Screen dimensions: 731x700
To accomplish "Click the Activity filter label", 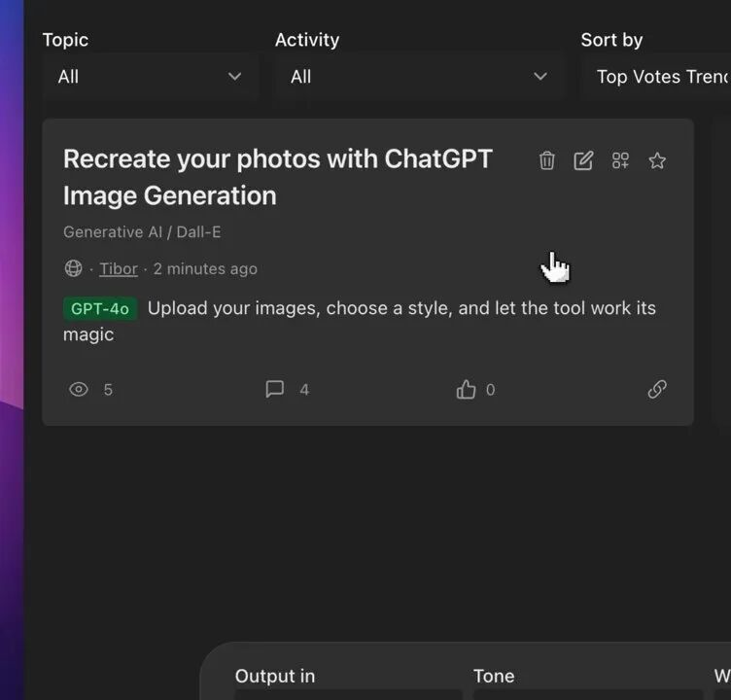I will pyautogui.click(x=307, y=41).
